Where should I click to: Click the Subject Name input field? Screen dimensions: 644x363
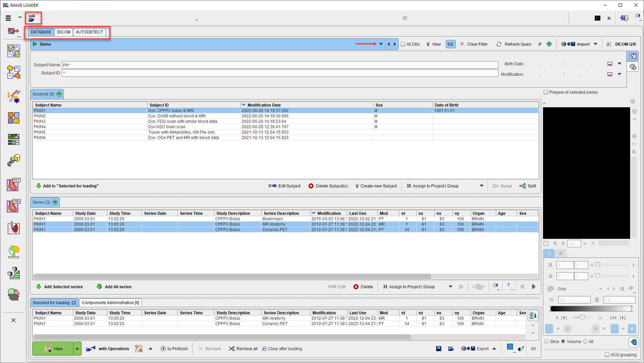[x=280, y=65]
